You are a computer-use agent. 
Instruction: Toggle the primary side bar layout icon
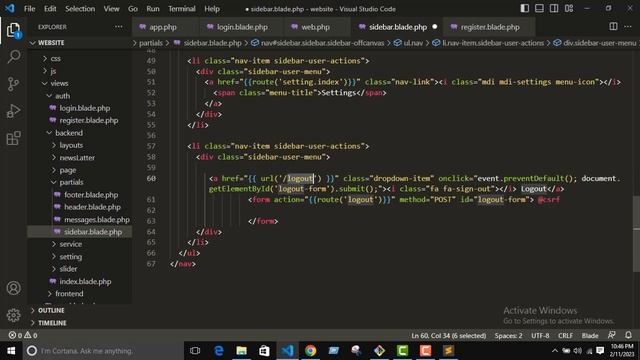click(524, 8)
